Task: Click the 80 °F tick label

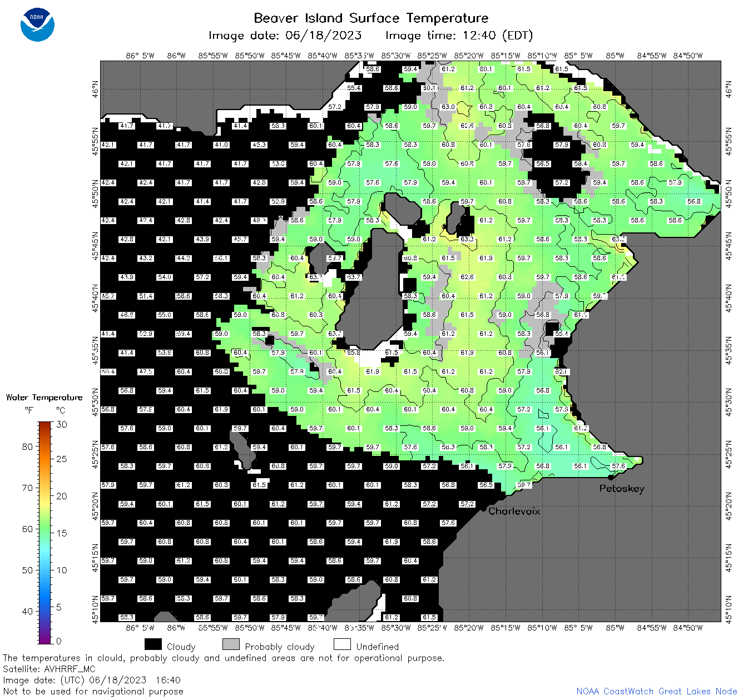Action: coord(27,446)
